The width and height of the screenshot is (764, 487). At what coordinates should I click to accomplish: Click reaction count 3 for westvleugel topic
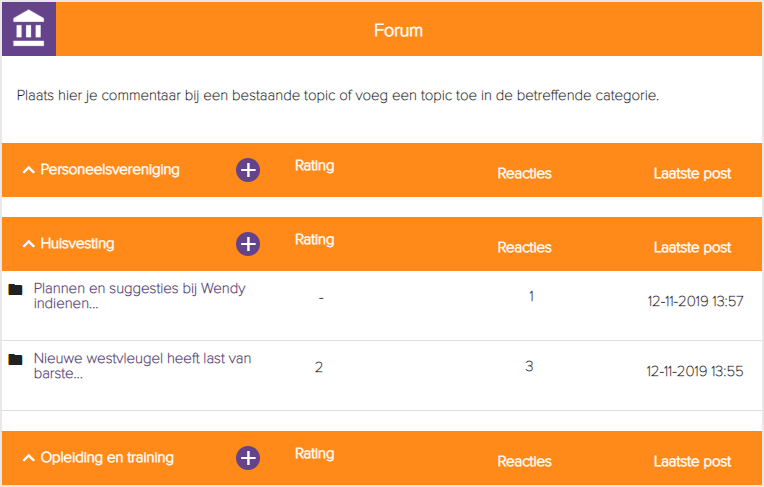pos(529,367)
